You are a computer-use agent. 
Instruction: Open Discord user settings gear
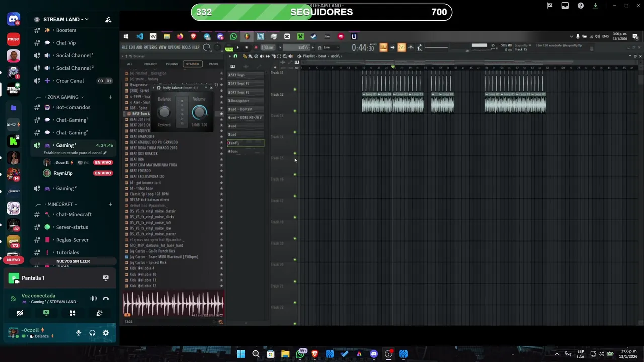click(x=106, y=333)
